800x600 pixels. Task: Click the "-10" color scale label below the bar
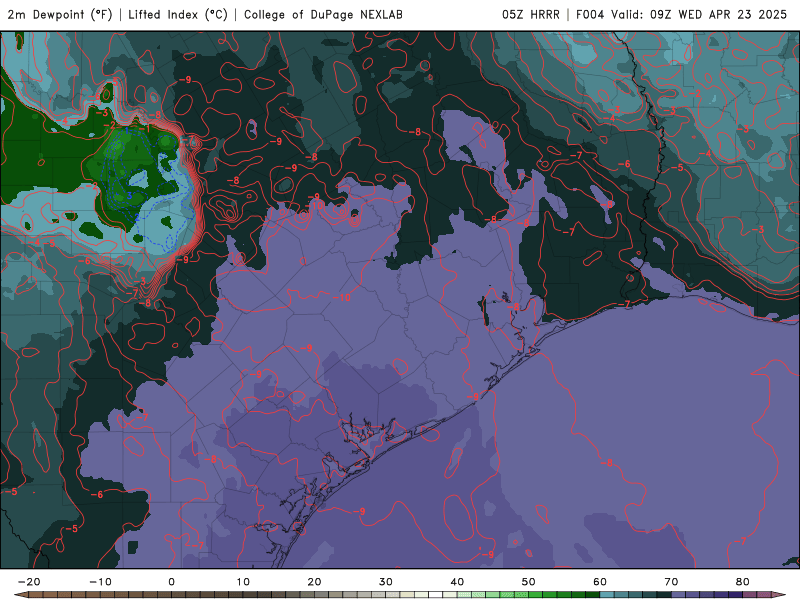[x=100, y=582]
